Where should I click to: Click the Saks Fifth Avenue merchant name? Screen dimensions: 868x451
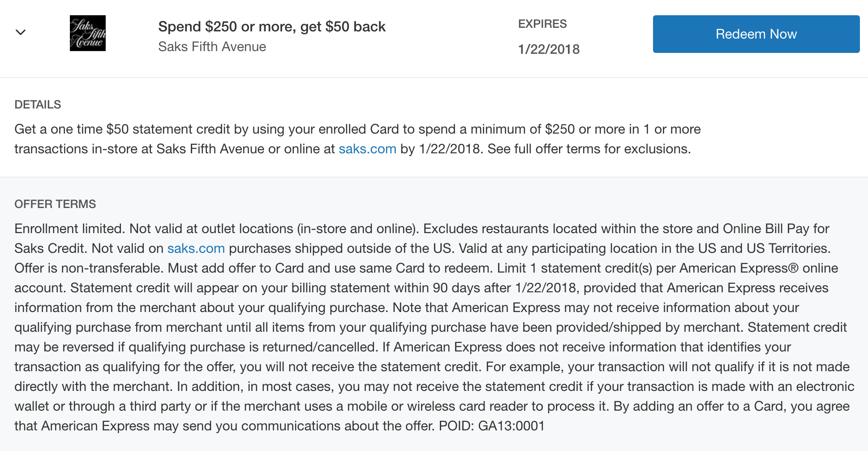coord(212,47)
